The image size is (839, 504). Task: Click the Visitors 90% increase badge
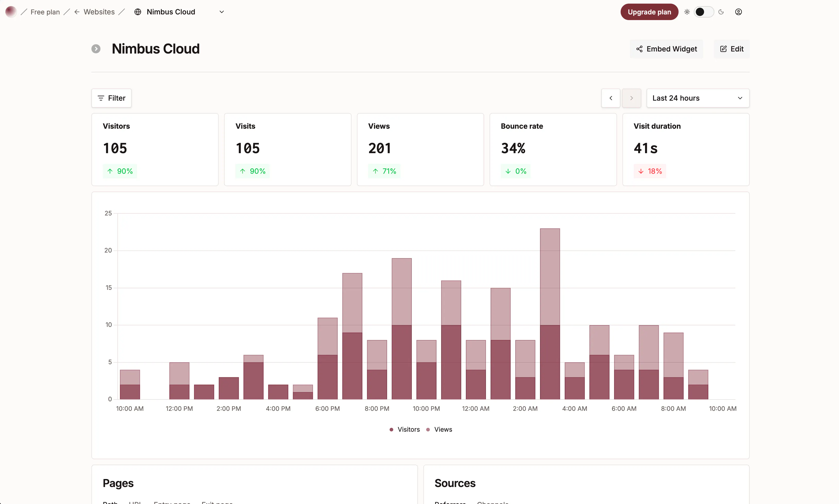pyautogui.click(x=120, y=171)
